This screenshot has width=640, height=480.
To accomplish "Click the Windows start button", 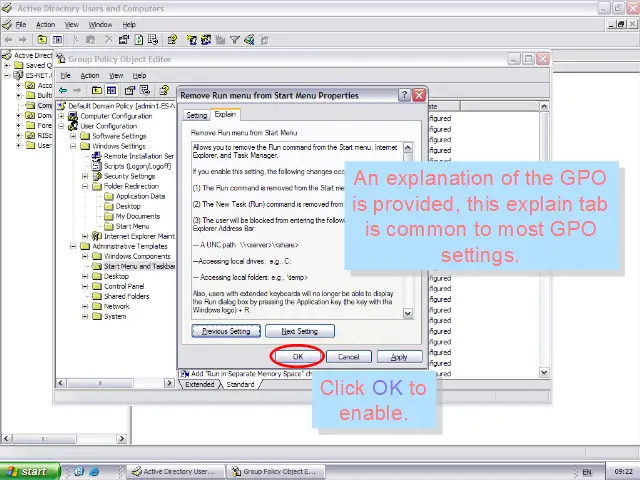I will click(x=29, y=471).
